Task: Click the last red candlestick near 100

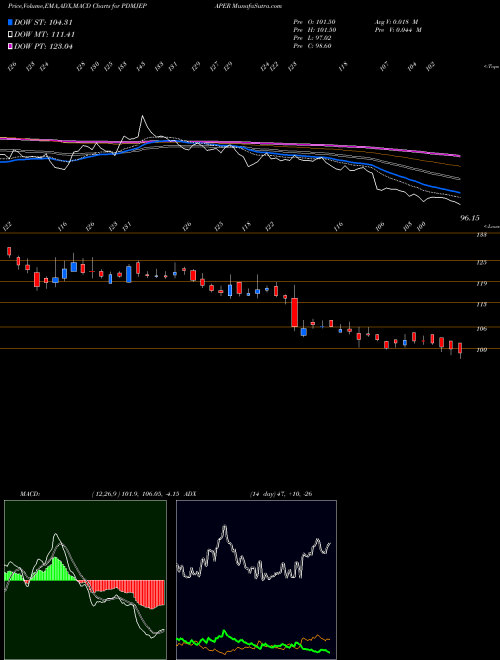Action: point(460,348)
